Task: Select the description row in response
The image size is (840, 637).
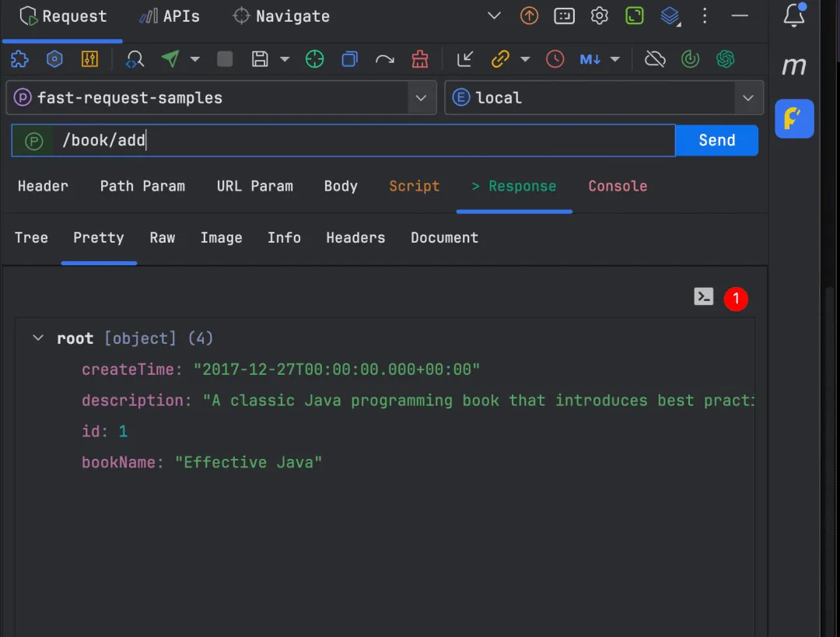Action: pyautogui.click(x=418, y=401)
